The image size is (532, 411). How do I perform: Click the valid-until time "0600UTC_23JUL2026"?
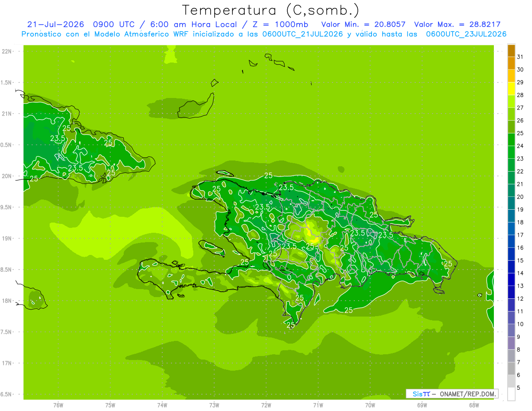coord(466,34)
